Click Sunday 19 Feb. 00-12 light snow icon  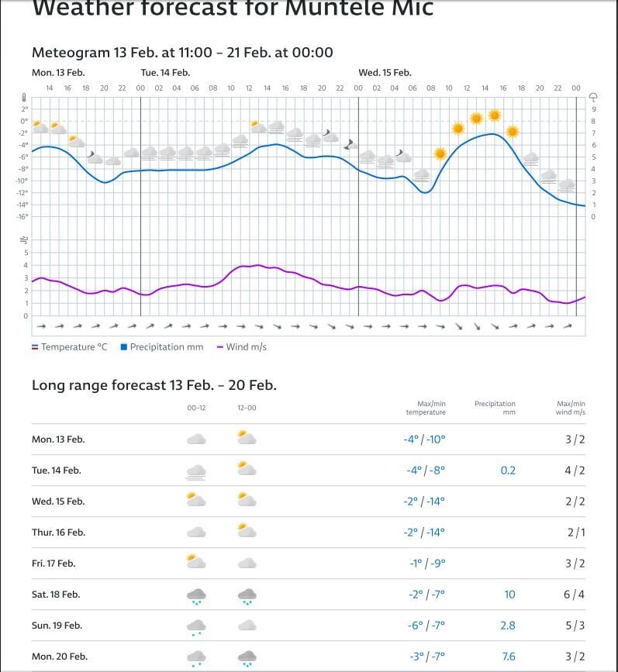pos(196,626)
